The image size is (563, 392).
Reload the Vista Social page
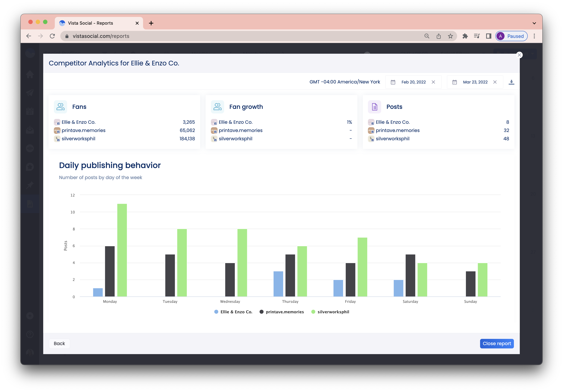point(52,36)
